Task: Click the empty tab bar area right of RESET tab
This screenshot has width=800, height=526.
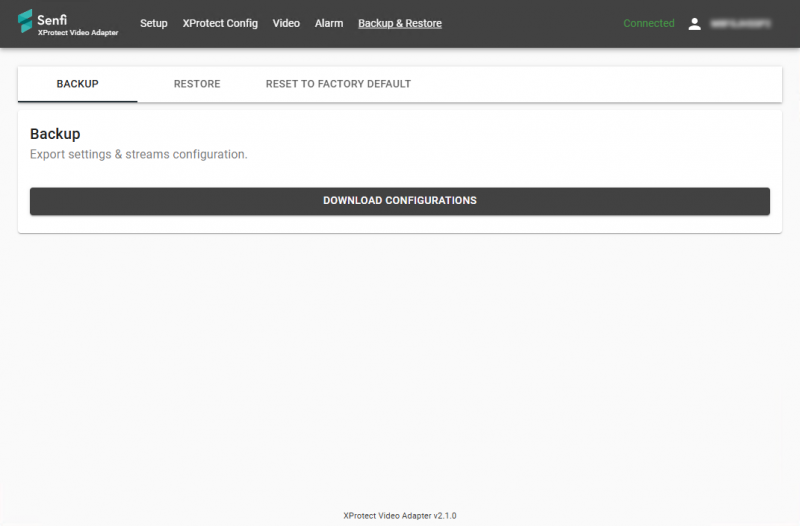Action: pos(600,84)
